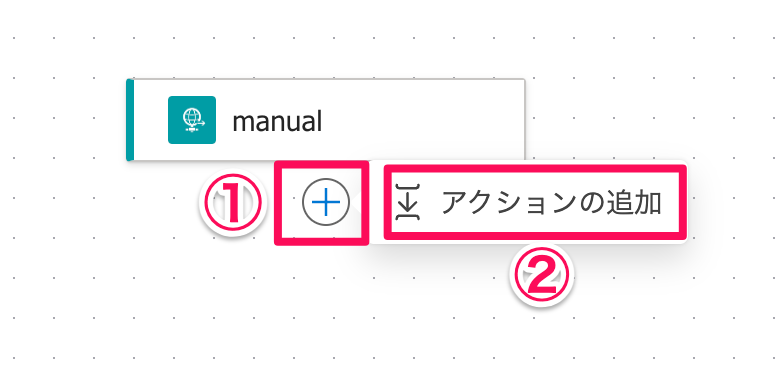Screen dimensions: 784x380
Task: Click the teal HTTP request trigger icon
Action: [x=192, y=120]
